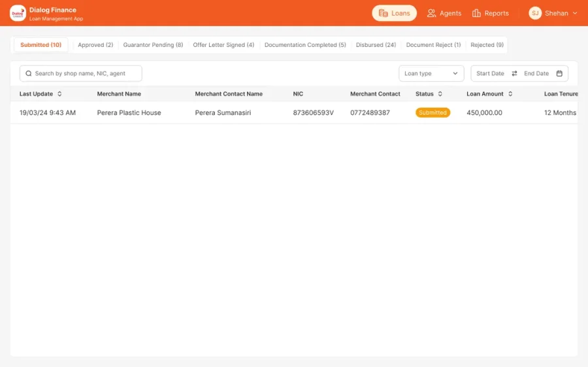Viewport: 588px width, 367px height.
Task: Open the Loan type dropdown
Action: [x=431, y=74]
